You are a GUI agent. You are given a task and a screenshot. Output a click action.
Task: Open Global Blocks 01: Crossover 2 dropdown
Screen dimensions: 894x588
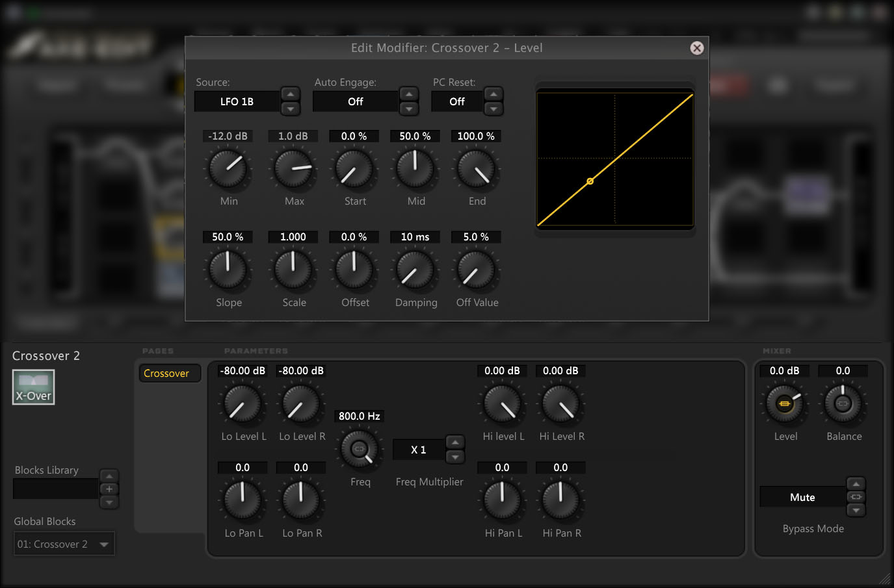click(x=64, y=544)
